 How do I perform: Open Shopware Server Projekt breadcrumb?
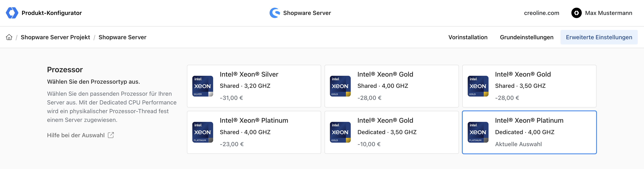tap(55, 37)
